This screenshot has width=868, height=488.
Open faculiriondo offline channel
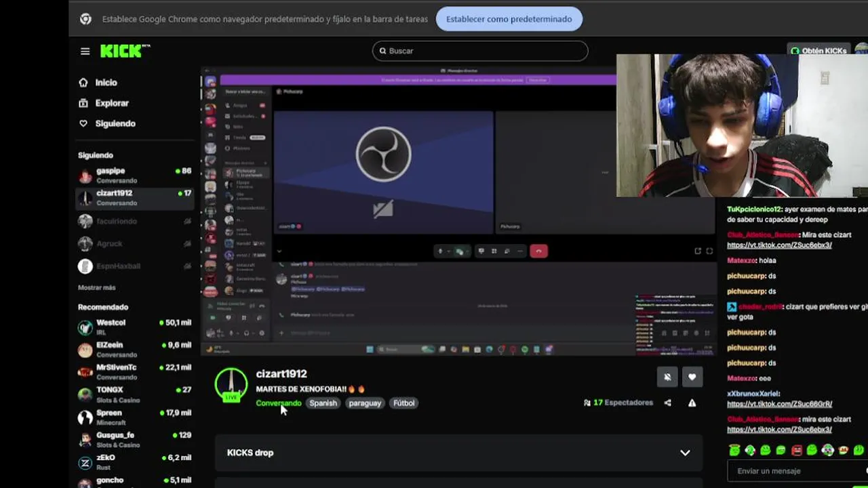point(134,221)
